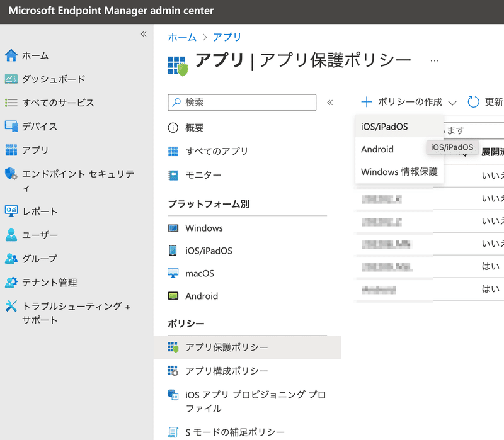
Task: Go to アプリ in the left sidebar
Action: point(27,150)
